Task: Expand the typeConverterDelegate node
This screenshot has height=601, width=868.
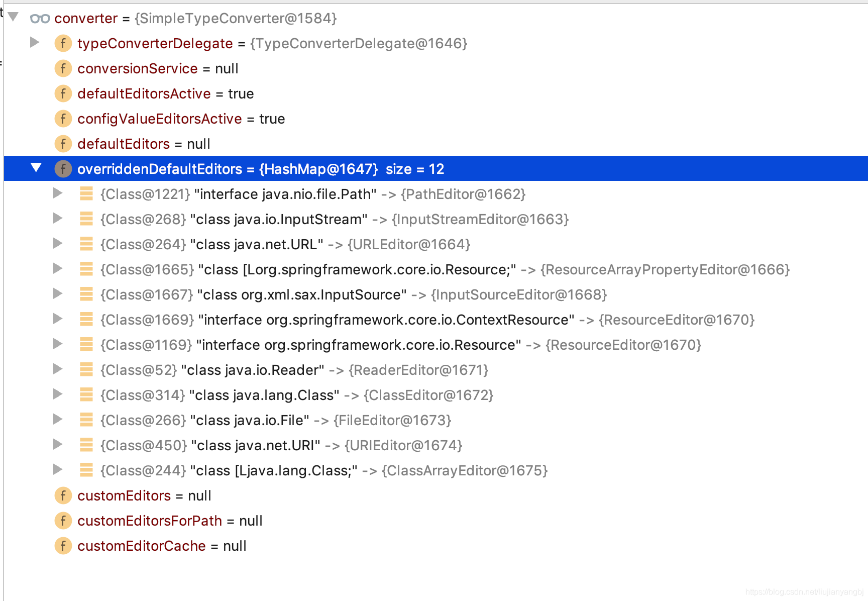Action: tap(35, 42)
